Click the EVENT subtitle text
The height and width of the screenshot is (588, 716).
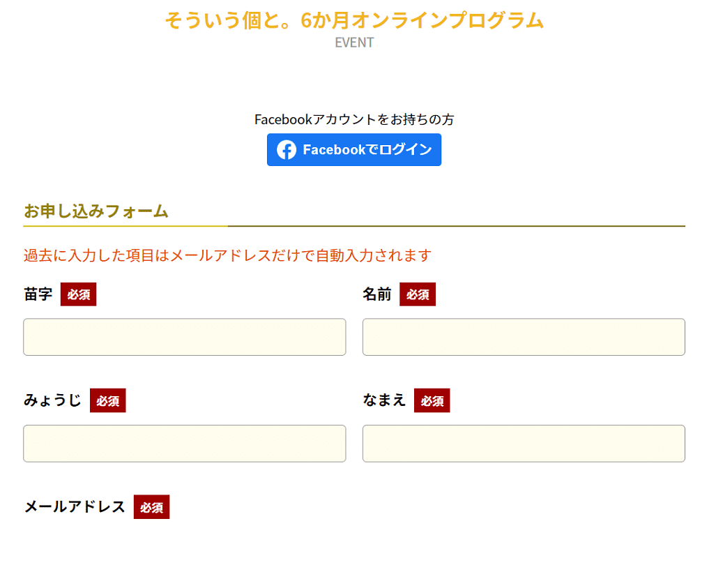[354, 43]
